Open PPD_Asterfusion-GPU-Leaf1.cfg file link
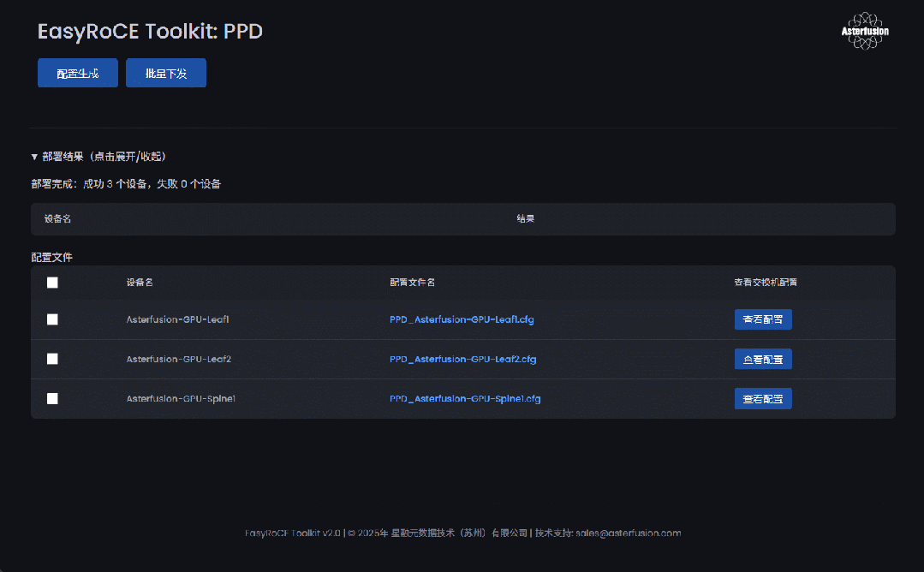924x572 pixels. (462, 319)
